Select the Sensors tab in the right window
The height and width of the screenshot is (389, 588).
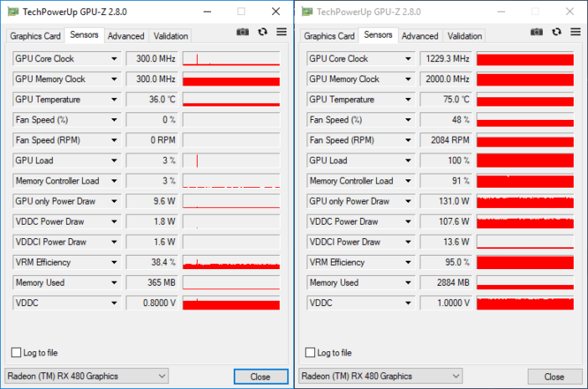pos(379,35)
